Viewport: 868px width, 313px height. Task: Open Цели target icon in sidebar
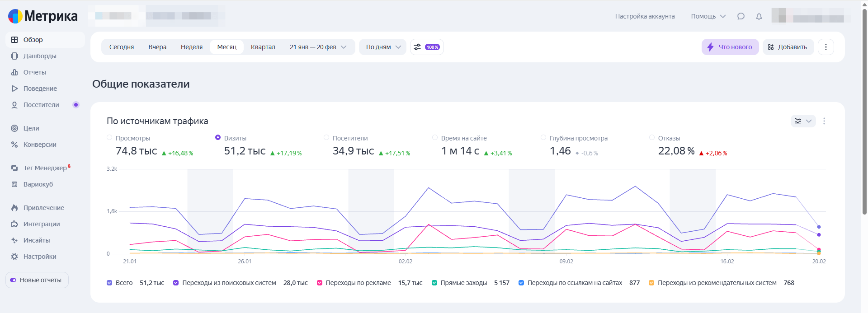pos(14,128)
